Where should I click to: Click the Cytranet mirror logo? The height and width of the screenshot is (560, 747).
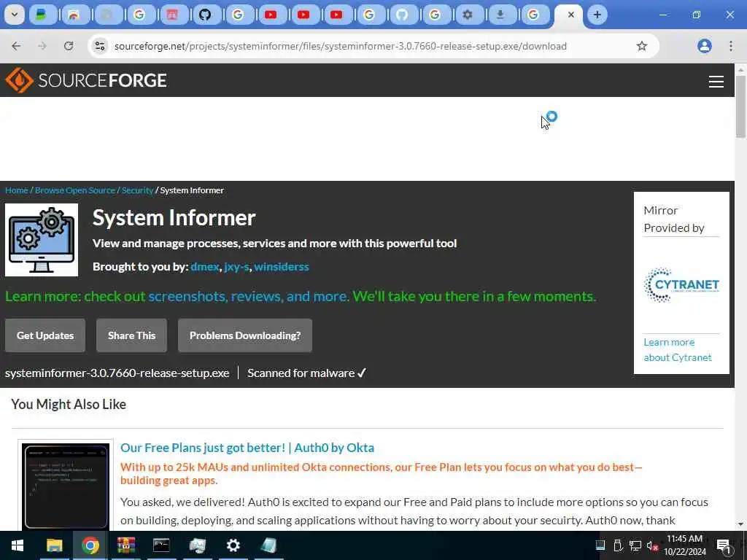tap(681, 285)
